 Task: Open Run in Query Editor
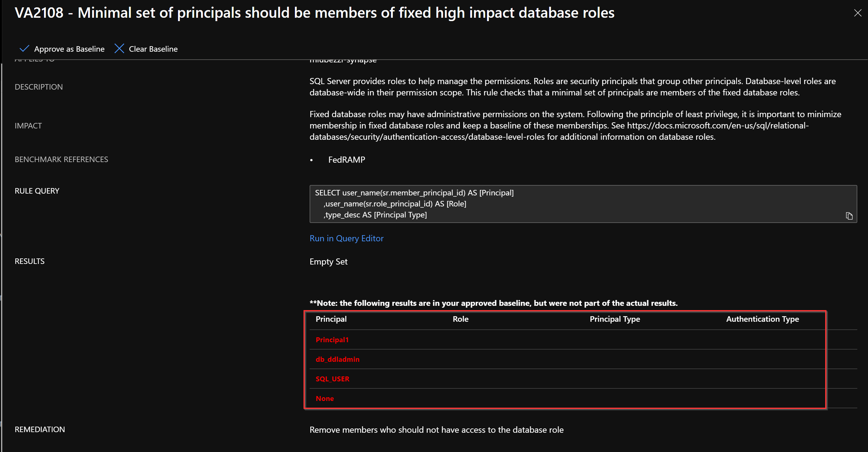tap(346, 239)
